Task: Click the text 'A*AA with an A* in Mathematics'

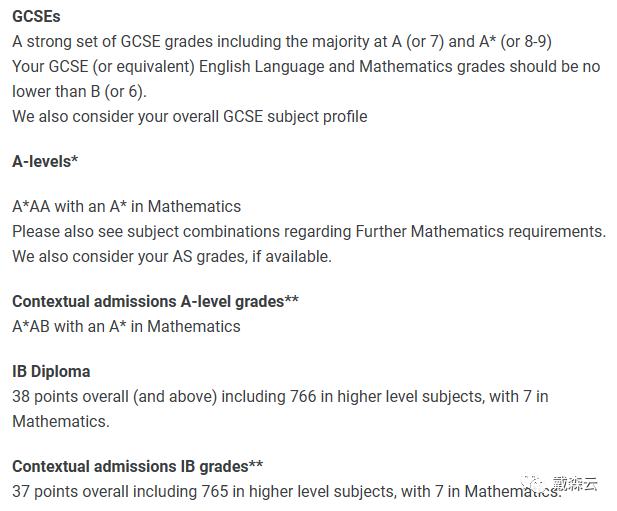Action: pos(126,207)
